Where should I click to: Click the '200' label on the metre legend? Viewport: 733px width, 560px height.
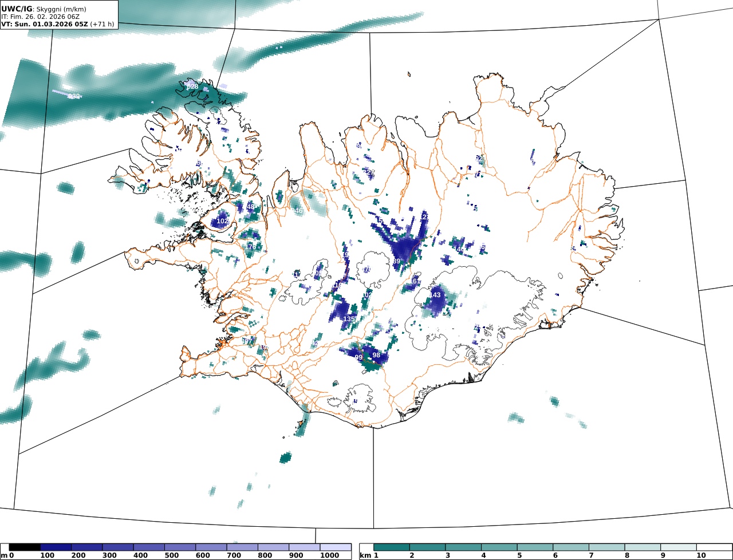(78, 555)
